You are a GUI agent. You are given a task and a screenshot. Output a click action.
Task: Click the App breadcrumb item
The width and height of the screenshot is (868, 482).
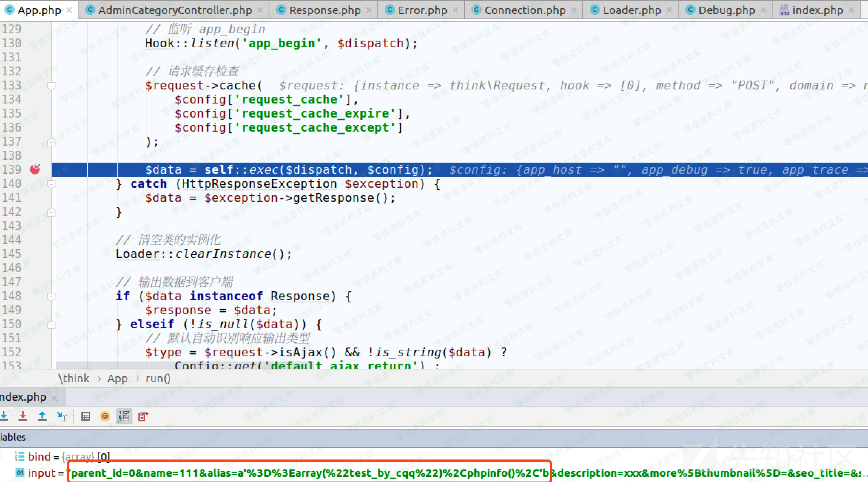pos(117,379)
